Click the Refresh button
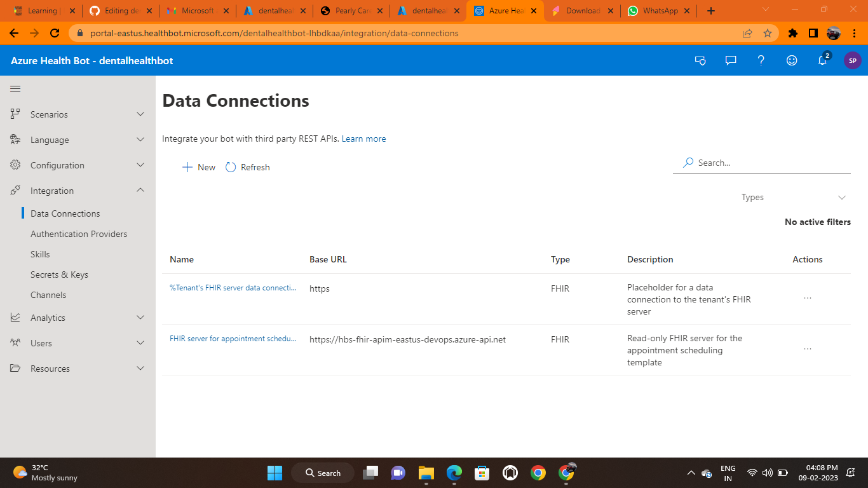The width and height of the screenshot is (868, 488). pyautogui.click(x=248, y=167)
